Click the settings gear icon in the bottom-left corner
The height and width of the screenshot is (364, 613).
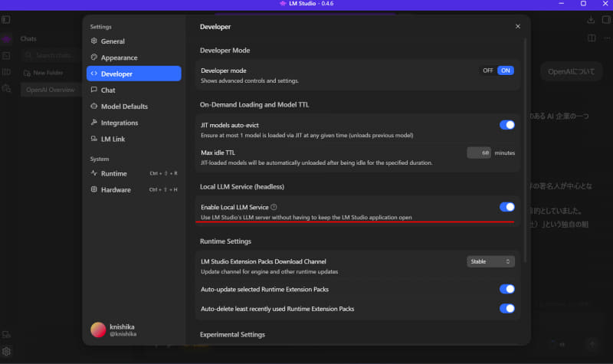[x=6, y=352]
